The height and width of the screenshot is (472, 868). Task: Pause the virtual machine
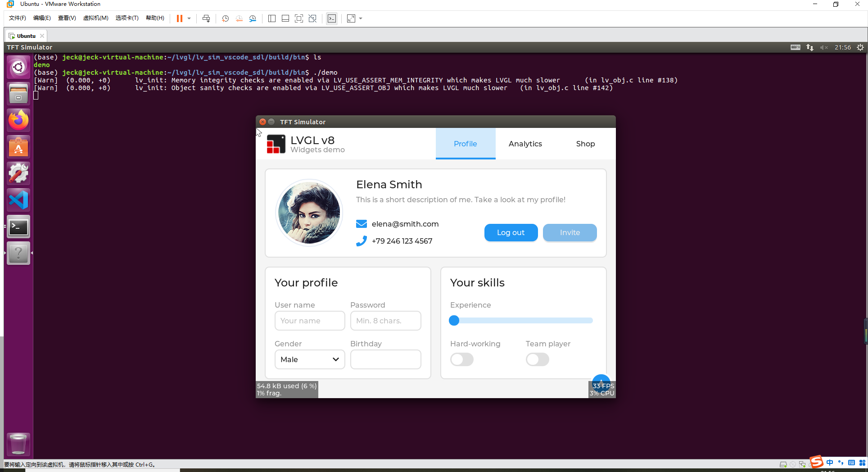(x=179, y=18)
